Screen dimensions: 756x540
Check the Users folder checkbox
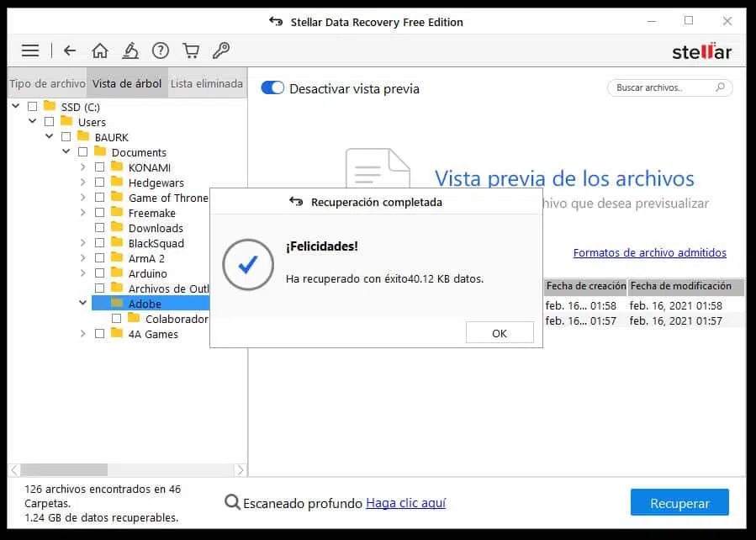coord(49,122)
